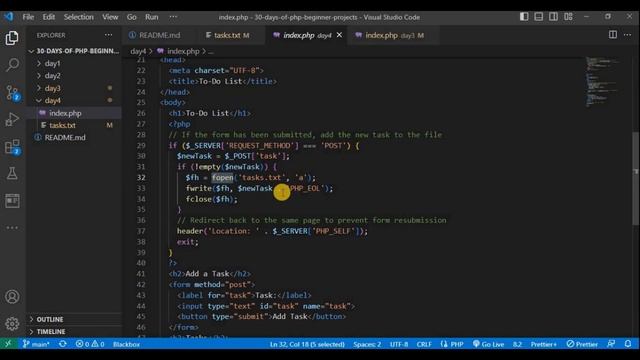Screen dimensions: 640x360
Task: Click the 8.2 PHP version indicator
Action: [517, 344]
